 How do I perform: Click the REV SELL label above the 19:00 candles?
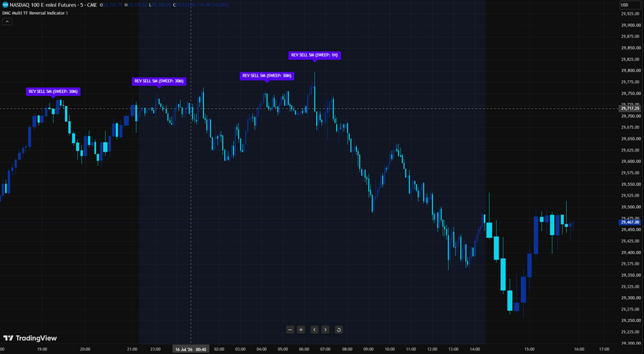(x=53, y=92)
